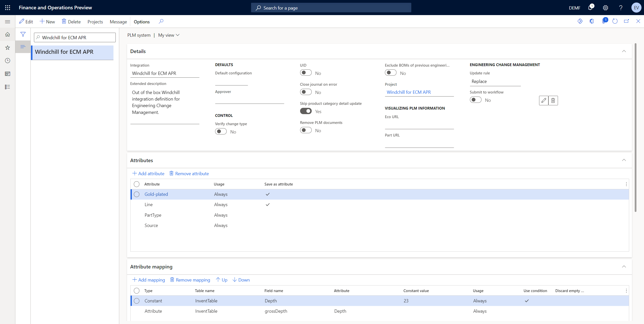This screenshot has height=324, width=644.
Task: Click the pencil edit icon near Submit to workflow
Action: click(544, 100)
